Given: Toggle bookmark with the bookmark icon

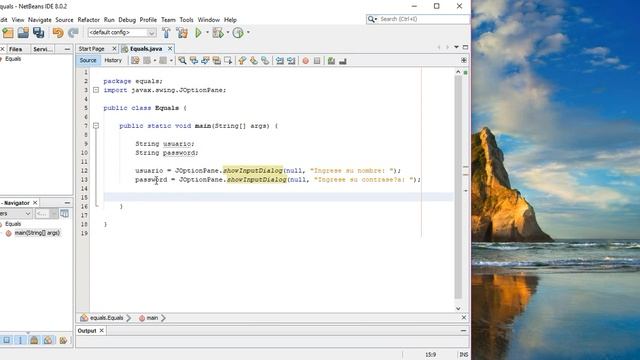Looking at the screenshot, I should pyautogui.click(x=265, y=61).
